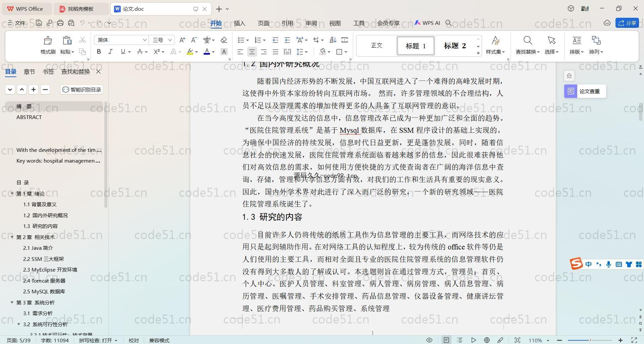Click the highlight color marker button
The image size is (644, 344).
190,52
